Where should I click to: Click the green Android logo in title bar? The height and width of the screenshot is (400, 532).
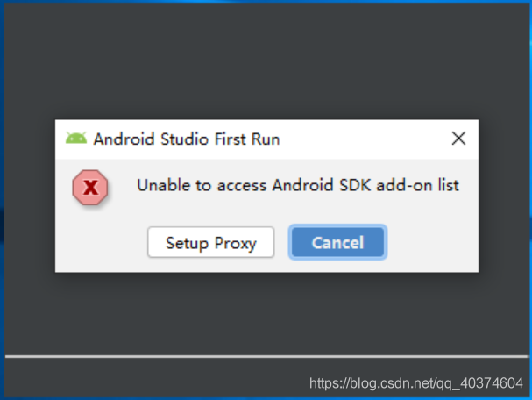pyautogui.click(x=76, y=139)
